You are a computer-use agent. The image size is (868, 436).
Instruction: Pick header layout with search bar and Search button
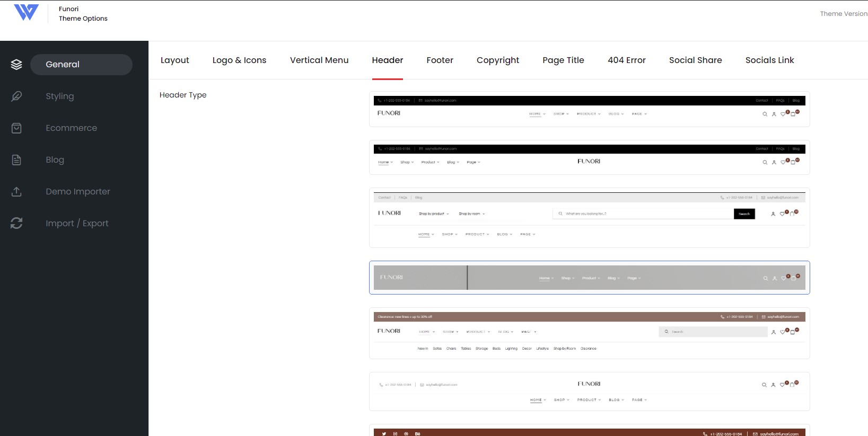tap(590, 218)
